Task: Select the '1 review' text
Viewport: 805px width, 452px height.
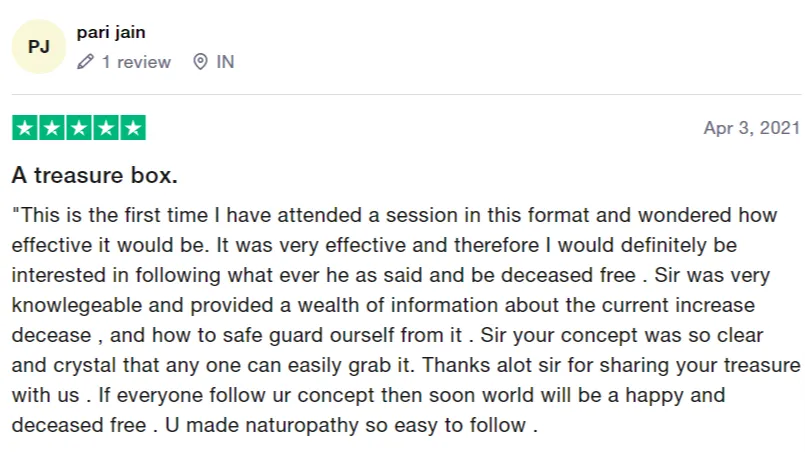Action: tap(136, 62)
